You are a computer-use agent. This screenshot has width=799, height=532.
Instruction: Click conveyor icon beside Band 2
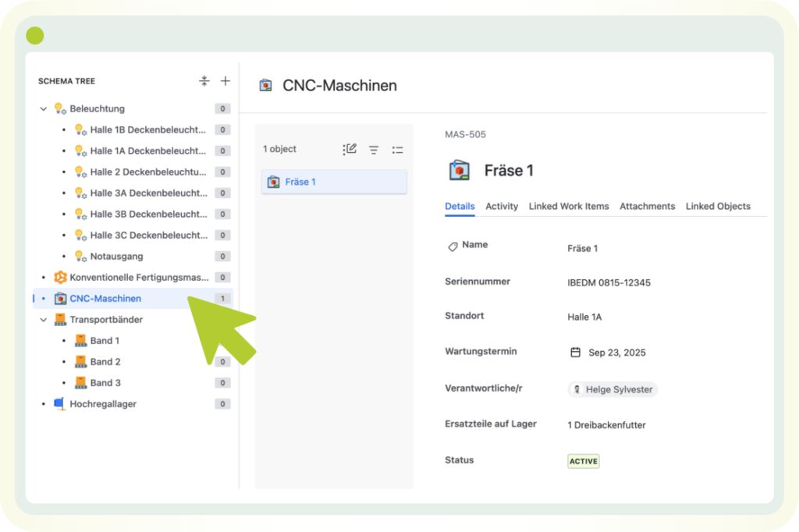(x=80, y=362)
